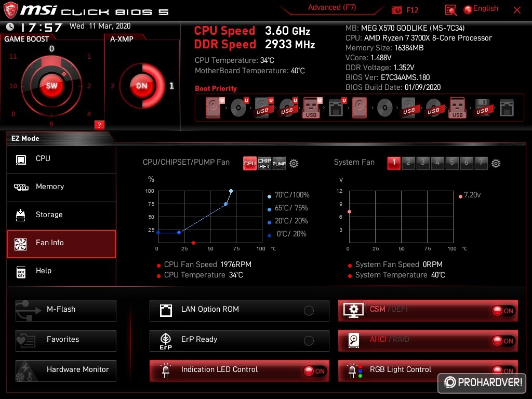Click the system clock time 17:57

point(42,28)
